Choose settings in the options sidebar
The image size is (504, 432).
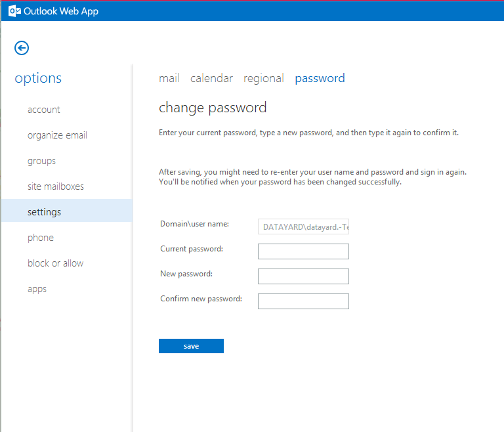coord(67,211)
